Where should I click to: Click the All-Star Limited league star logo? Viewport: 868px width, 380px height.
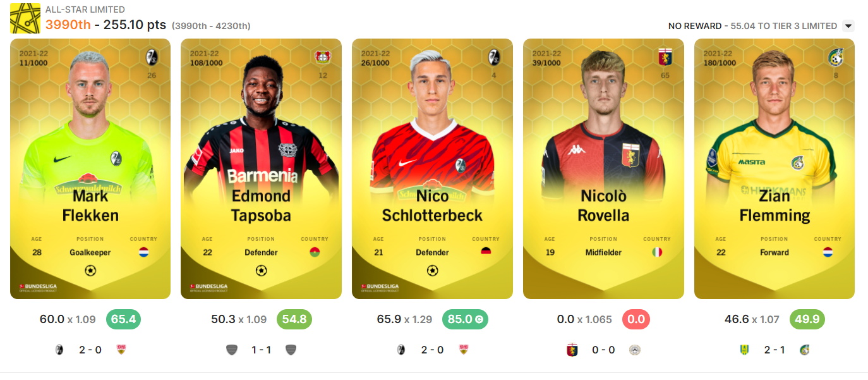[x=25, y=18]
